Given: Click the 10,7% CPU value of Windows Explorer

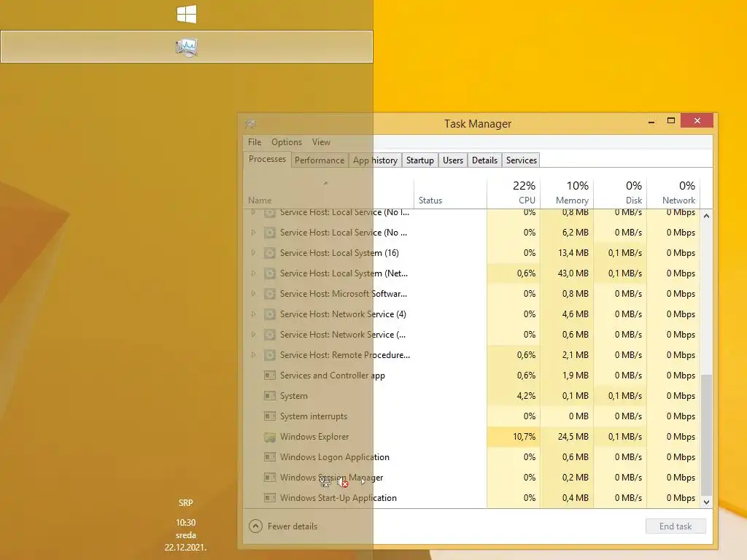Looking at the screenshot, I should [524, 437].
